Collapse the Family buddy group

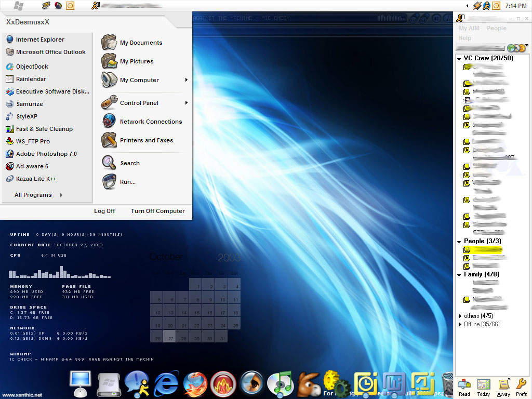point(459,275)
